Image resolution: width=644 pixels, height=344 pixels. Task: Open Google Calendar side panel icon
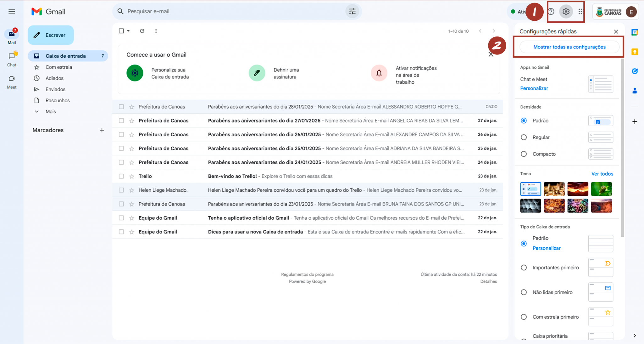pos(635,32)
